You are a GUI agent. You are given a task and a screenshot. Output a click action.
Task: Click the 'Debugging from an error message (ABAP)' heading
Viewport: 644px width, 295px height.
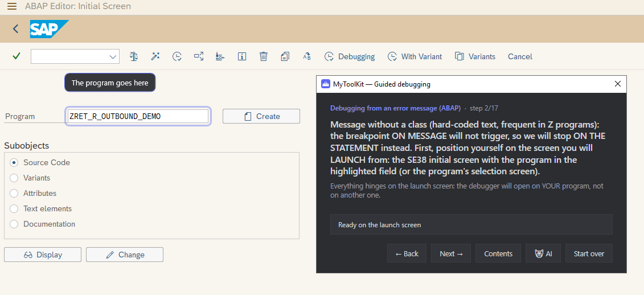[396, 108]
